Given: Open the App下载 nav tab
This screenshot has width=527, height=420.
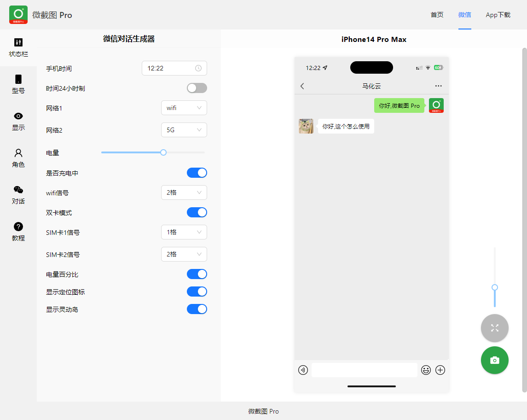Looking at the screenshot, I should 498,15.
